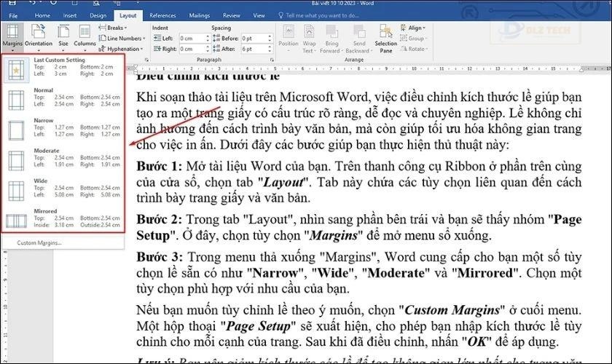Select the Normal margin preset
The width and height of the screenshot is (612, 364).
[x=63, y=100]
